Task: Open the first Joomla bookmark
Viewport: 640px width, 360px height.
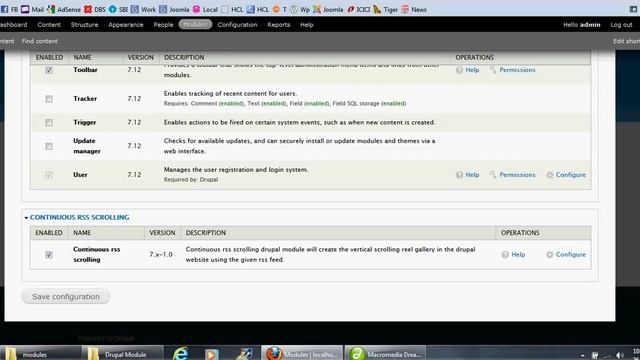Action: 174,9
